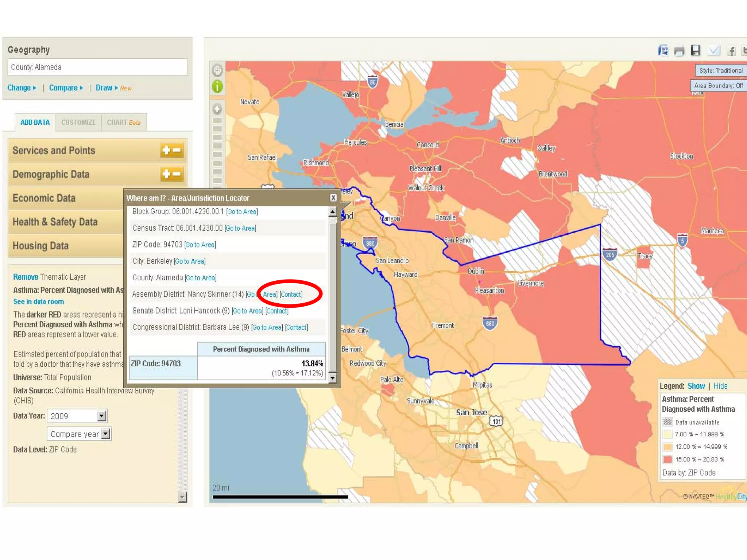The image size is (747, 560).
Task: Click the print map icon
Action: [679, 51]
